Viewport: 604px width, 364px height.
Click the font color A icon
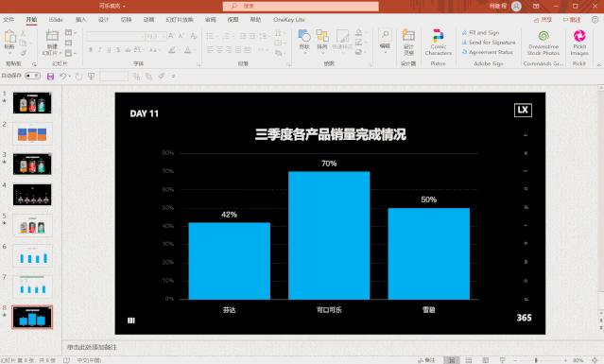tap(187, 50)
